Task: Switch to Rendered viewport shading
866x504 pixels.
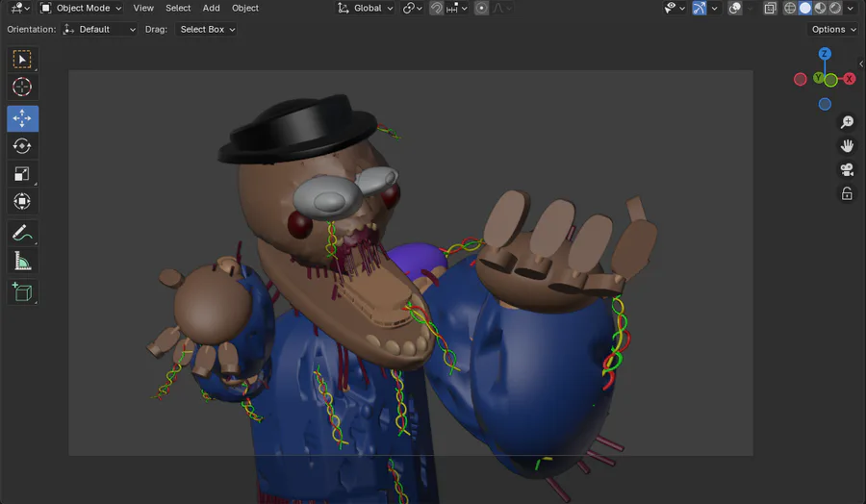Action: click(x=835, y=8)
